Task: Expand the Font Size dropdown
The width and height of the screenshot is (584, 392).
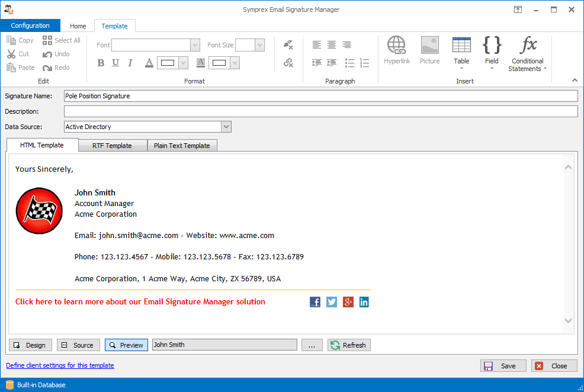Action: click(x=259, y=45)
